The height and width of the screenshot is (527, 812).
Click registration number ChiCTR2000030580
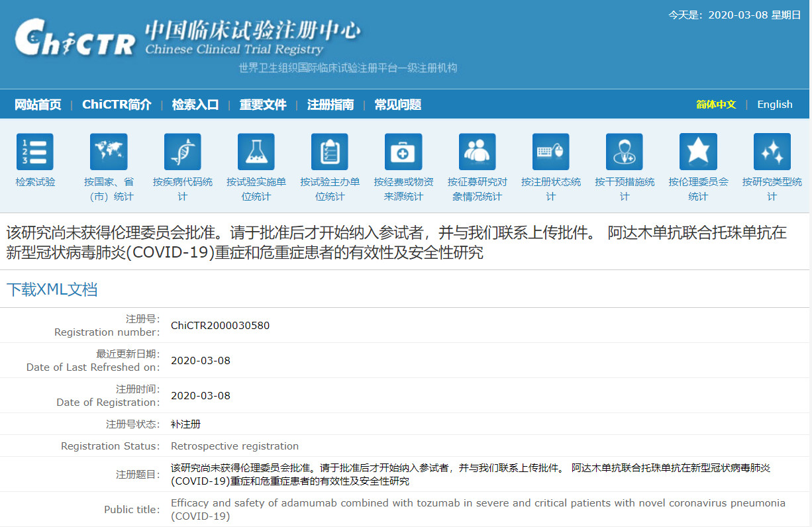pyautogui.click(x=221, y=325)
